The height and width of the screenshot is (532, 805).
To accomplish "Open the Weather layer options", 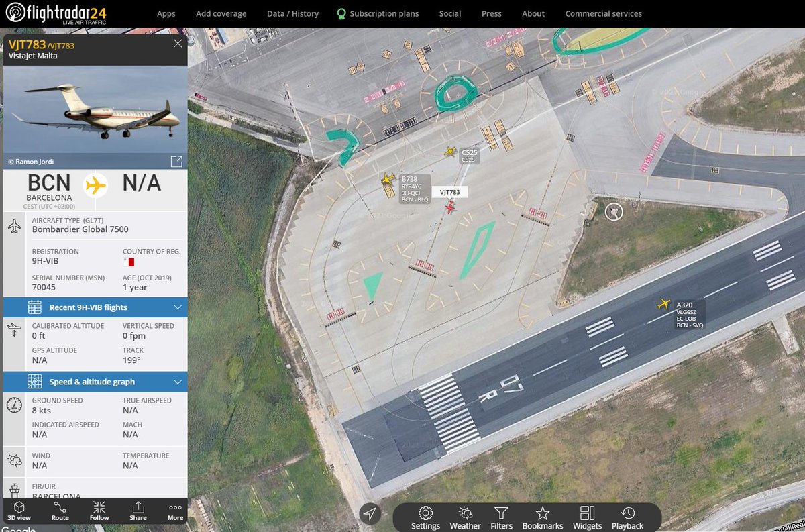I will pyautogui.click(x=465, y=518).
